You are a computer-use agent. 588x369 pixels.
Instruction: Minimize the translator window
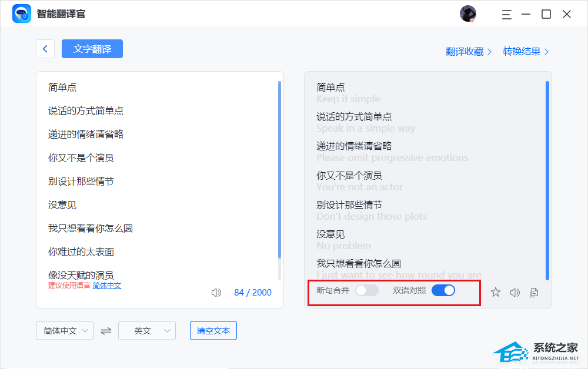pos(526,14)
